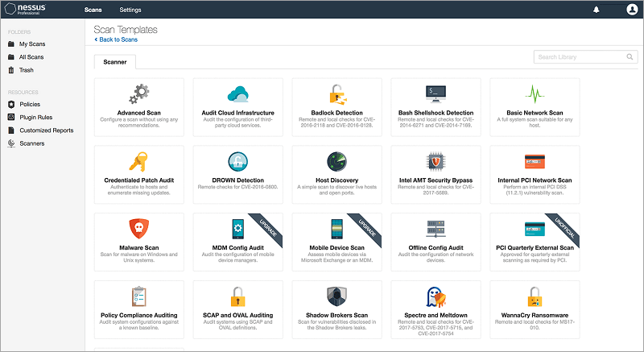
Task: Select the Audit Cloud Infrastructure cloud icon
Action: (x=237, y=94)
